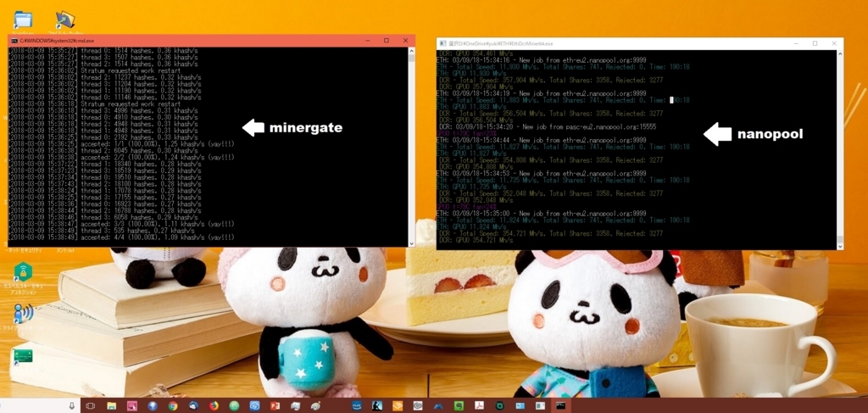Click the 'DCR: GPU0 354.721 Mh/s' line

point(476,240)
